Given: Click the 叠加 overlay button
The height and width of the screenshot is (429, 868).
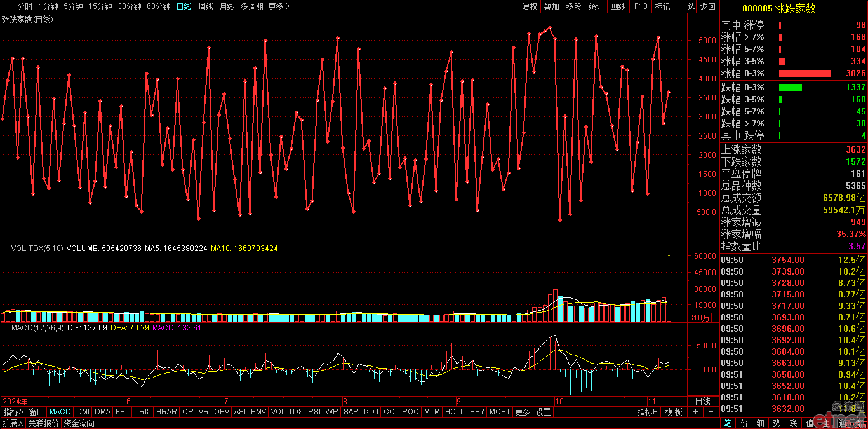Looking at the screenshot, I should click(551, 6).
